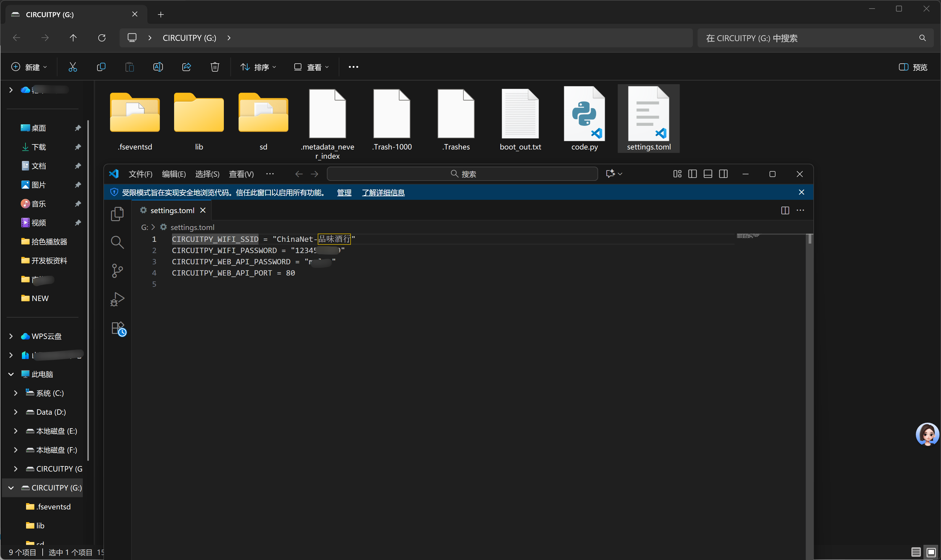Click the cut scissors icon in Explorer toolbar

click(73, 67)
